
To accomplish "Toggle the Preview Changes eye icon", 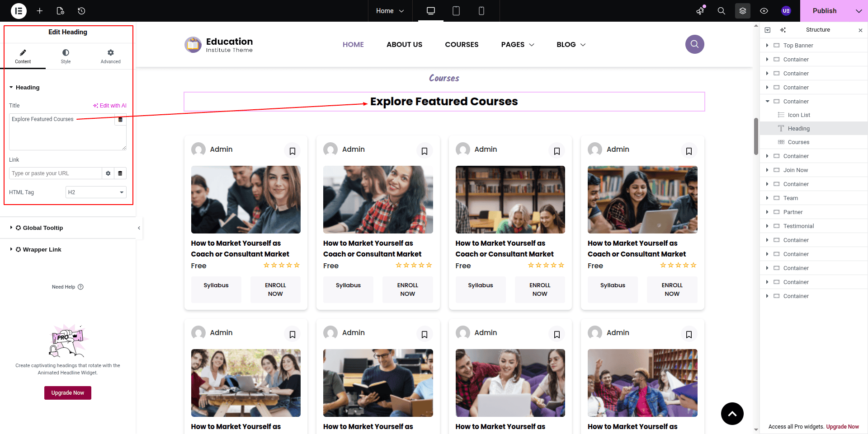I will click(x=764, y=11).
